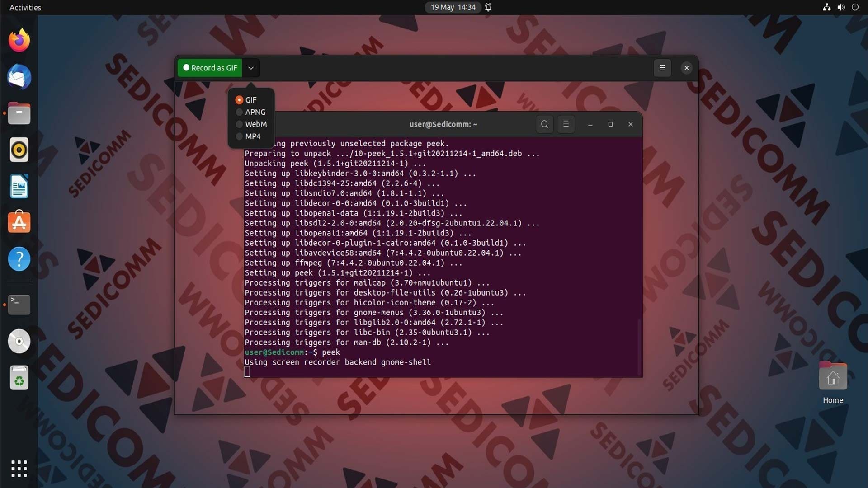Click the 'Setting up ffmpeg' output line
Viewport: 868px width, 488px height.
pos(354,263)
